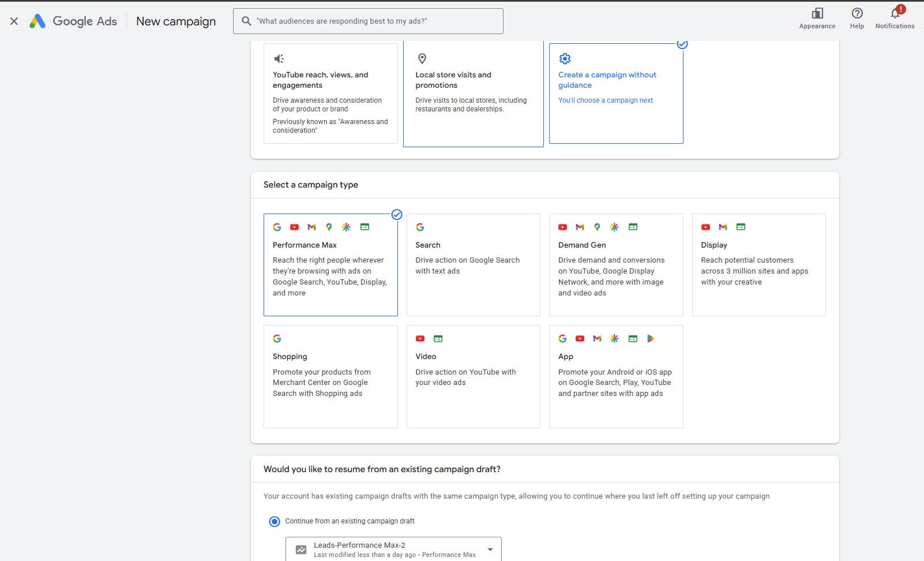
Task: Select Continue from an existing campaign draft radio
Action: (275, 521)
